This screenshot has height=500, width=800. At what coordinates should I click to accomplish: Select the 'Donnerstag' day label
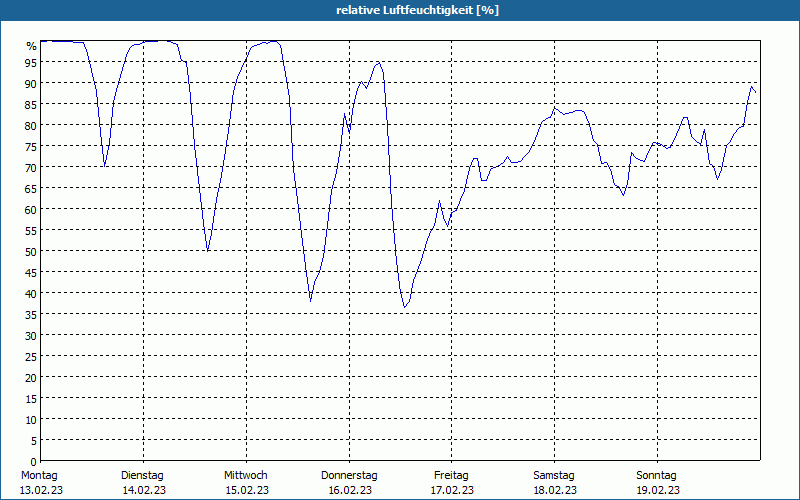pyautogui.click(x=349, y=475)
